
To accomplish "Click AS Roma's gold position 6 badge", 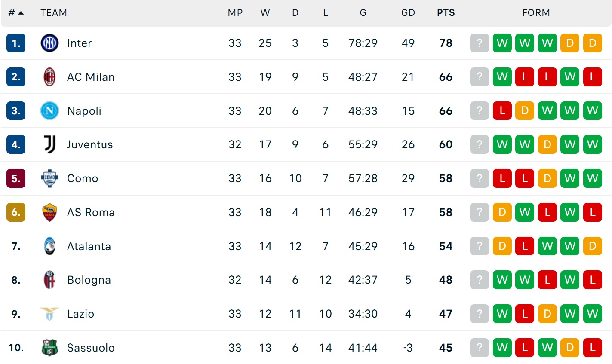I will pyautogui.click(x=16, y=212).
